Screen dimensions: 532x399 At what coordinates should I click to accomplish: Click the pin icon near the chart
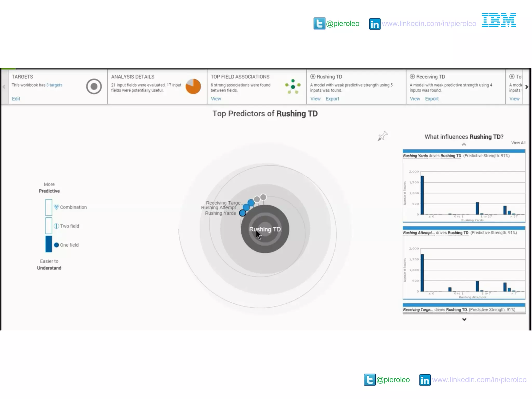[382, 136]
